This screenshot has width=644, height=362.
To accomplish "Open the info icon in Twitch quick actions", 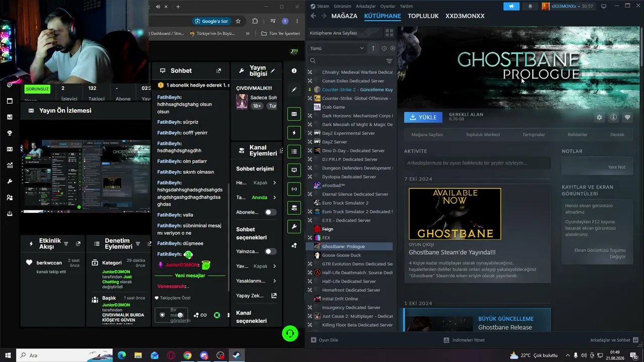I will tap(294, 71).
